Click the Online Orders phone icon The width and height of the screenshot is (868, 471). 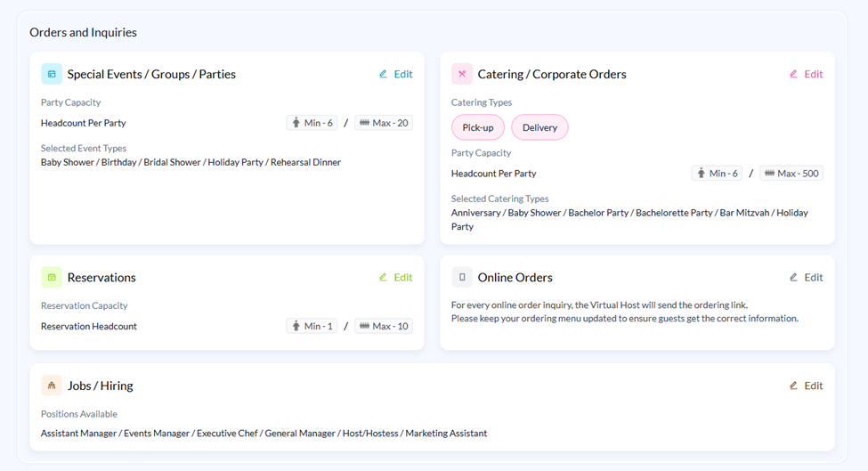(462, 277)
